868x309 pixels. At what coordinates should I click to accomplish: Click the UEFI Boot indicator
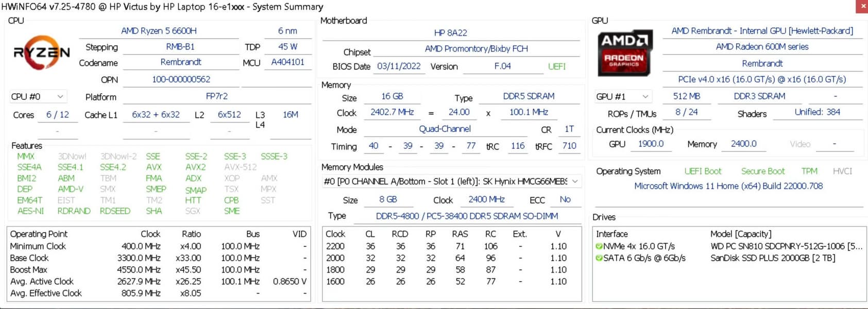point(703,171)
